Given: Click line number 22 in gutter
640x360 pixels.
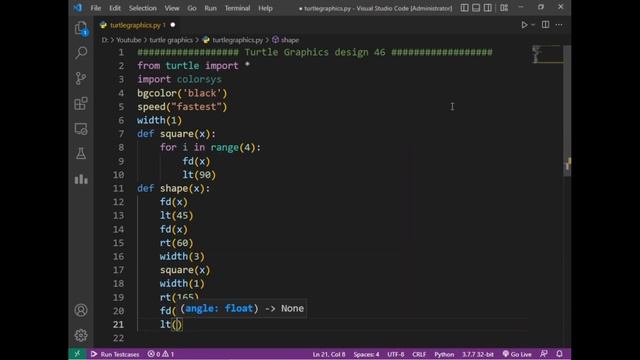Looking at the screenshot, I should pyautogui.click(x=118, y=338).
